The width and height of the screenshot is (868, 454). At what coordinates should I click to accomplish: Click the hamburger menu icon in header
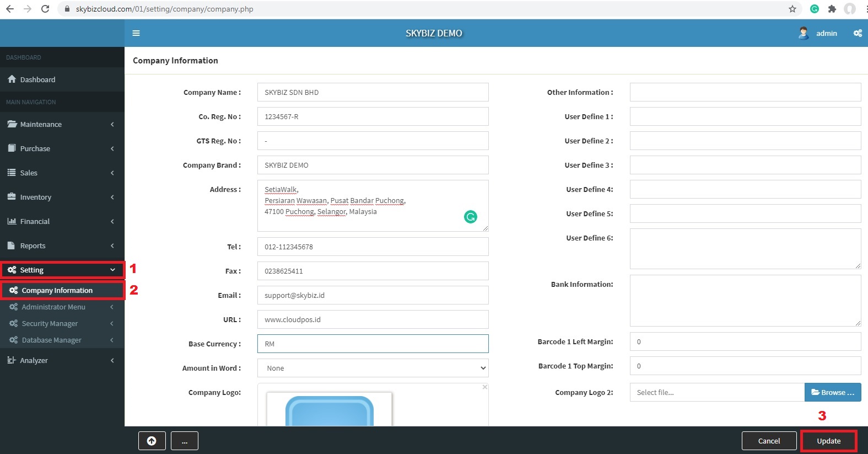tap(136, 33)
